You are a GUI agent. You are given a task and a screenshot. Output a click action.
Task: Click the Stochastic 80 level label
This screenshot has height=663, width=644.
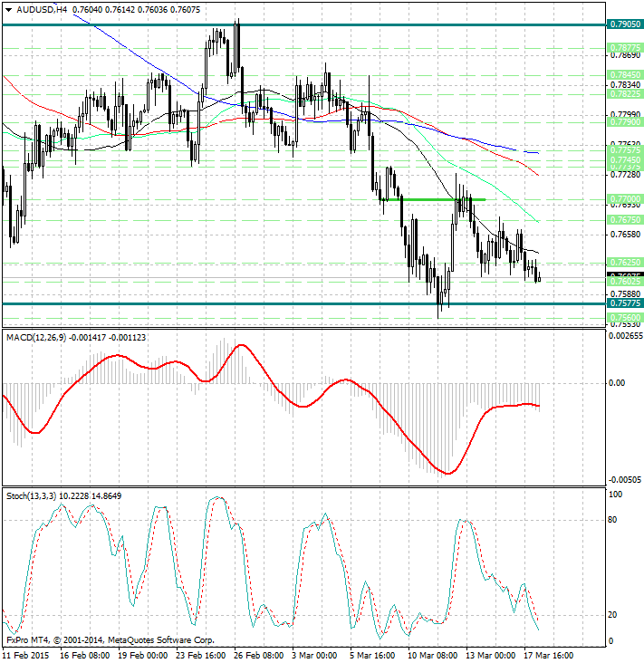[x=613, y=520]
